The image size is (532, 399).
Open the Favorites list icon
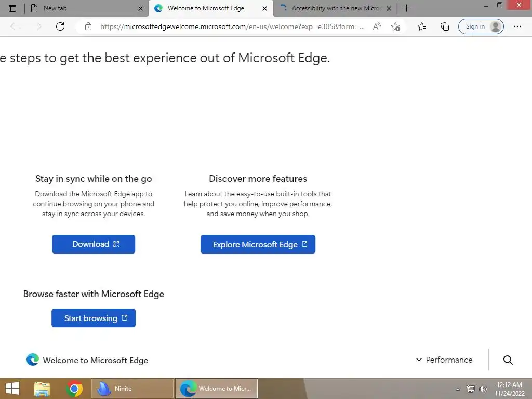(422, 26)
